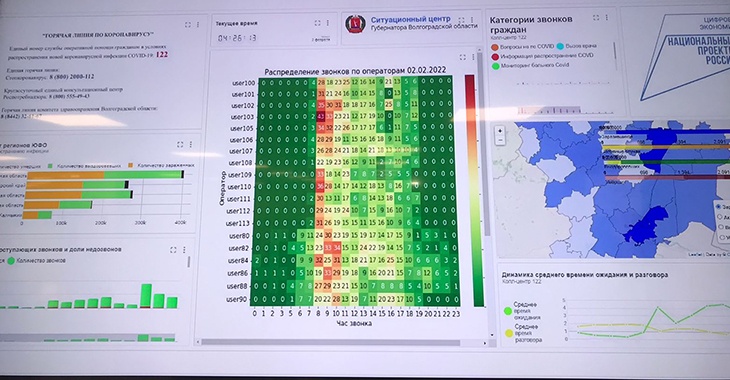Image resolution: width=730 pixels, height=380 pixels.
Task: Click the current time value 04:26:13
Action: [x=237, y=38]
